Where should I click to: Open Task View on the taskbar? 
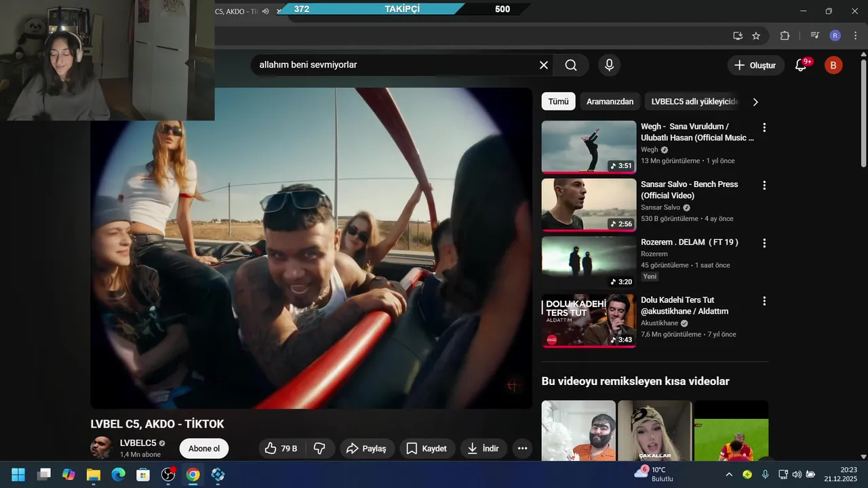pyautogui.click(x=44, y=474)
